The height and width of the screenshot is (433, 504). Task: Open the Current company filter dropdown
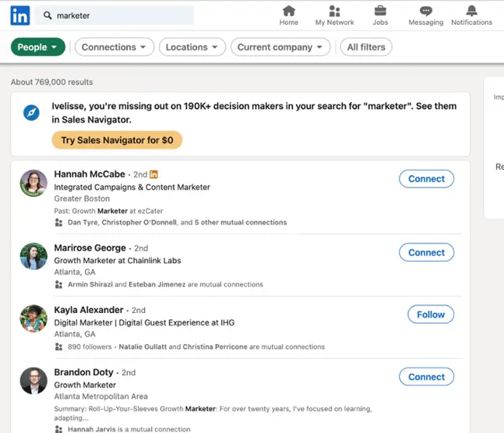[280, 47]
